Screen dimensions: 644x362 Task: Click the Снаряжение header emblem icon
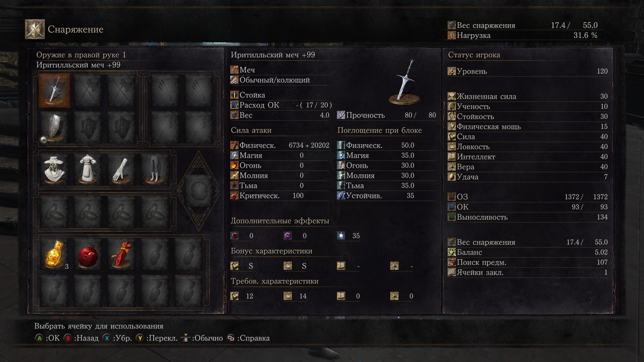pyautogui.click(x=35, y=29)
